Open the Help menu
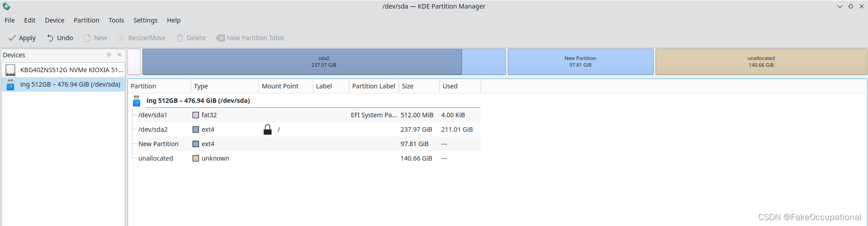Screen dimensions: 868x226 tap(174, 20)
